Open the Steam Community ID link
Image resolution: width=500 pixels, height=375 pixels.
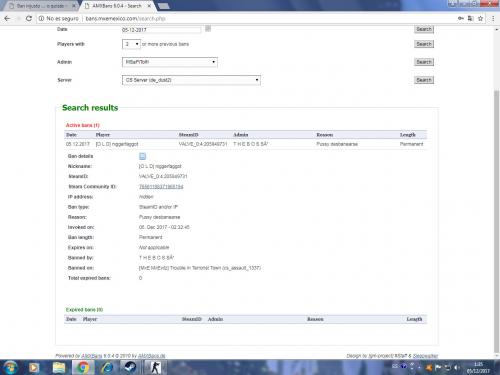pos(161,186)
